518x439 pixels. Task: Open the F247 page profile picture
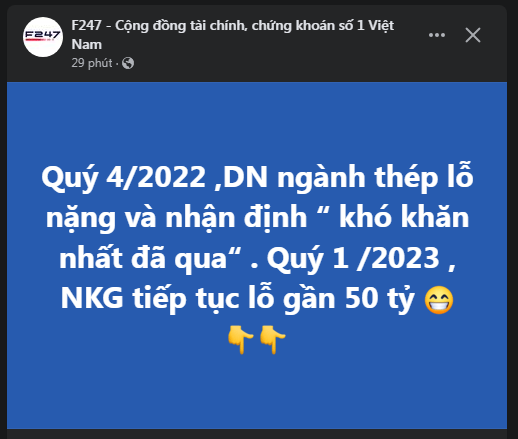coord(43,37)
